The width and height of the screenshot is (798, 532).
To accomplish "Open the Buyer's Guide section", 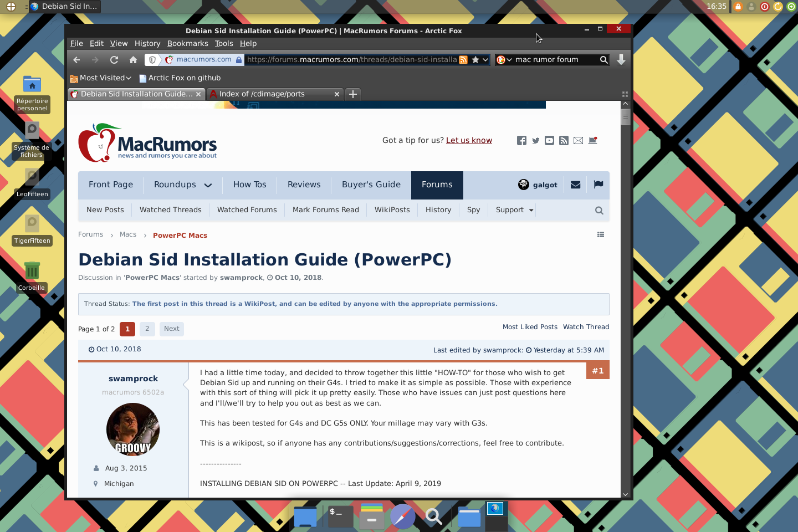I will [x=371, y=185].
